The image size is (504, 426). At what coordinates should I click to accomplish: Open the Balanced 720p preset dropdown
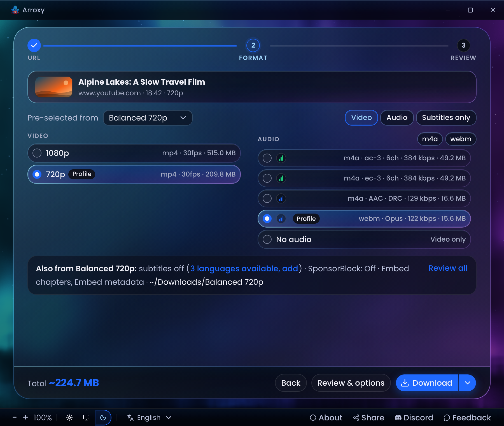(148, 118)
